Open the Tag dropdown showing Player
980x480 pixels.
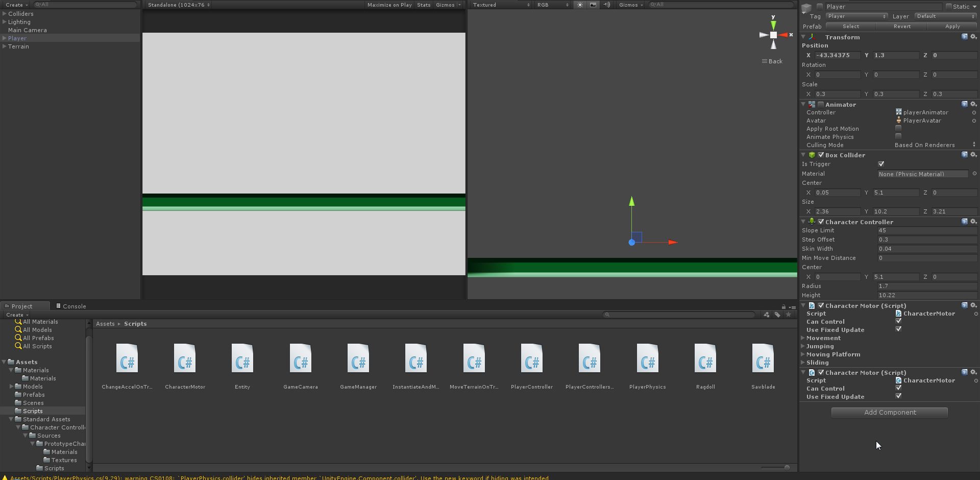coord(856,16)
